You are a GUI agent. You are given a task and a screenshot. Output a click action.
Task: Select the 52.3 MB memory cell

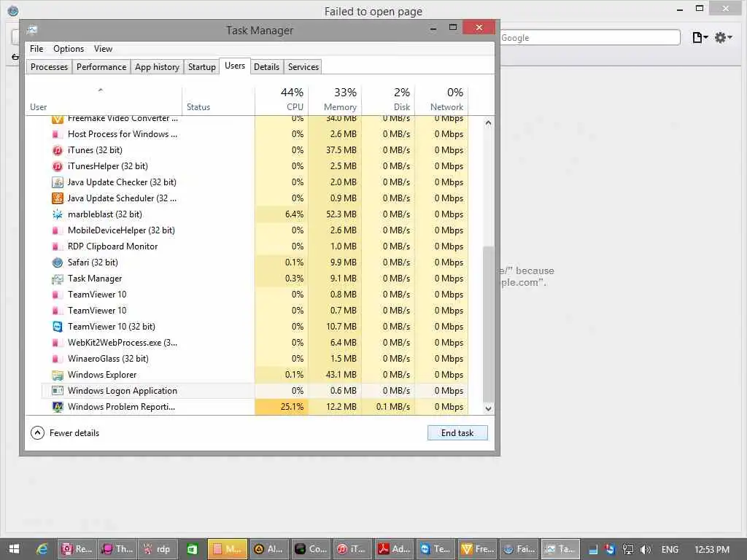(x=335, y=215)
